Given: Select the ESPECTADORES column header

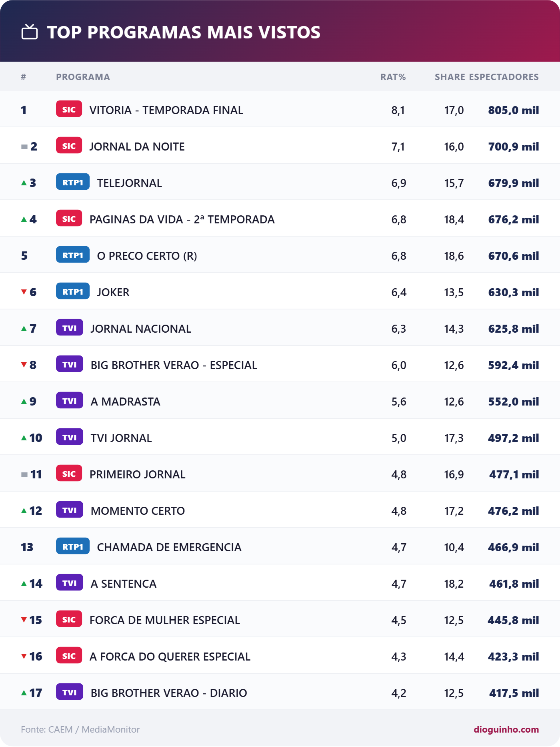Looking at the screenshot, I should coord(504,77).
